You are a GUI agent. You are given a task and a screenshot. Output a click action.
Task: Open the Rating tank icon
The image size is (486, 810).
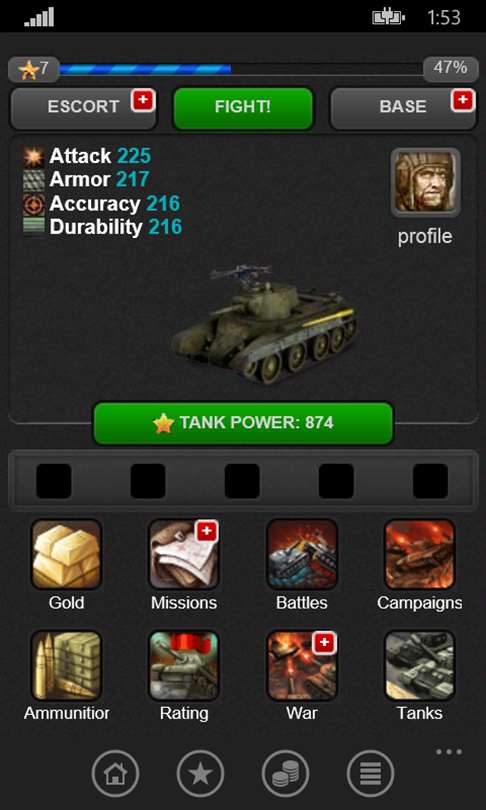click(184, 665)
